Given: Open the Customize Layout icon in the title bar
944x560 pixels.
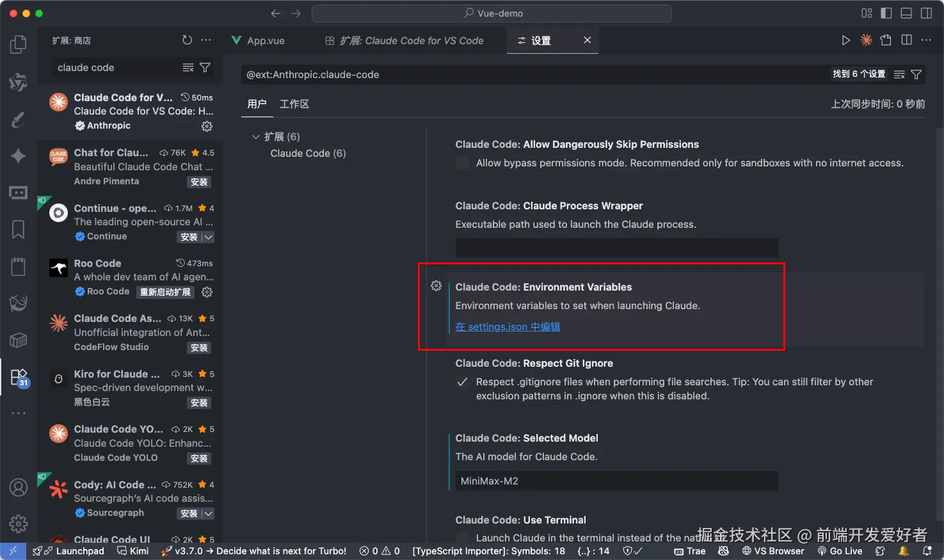Looking at the screenshot, I should pos(867,13).
